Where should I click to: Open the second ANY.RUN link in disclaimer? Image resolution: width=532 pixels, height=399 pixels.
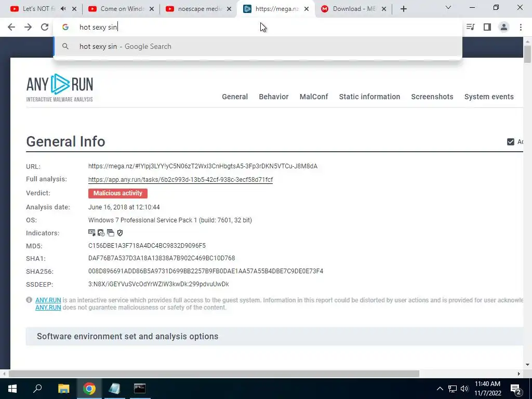[48, 308]
